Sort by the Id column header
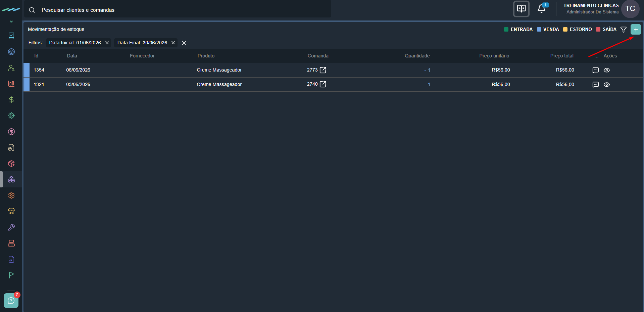Image resolution: width=644 pixels, height=312 pixels. tap(36, 56)
